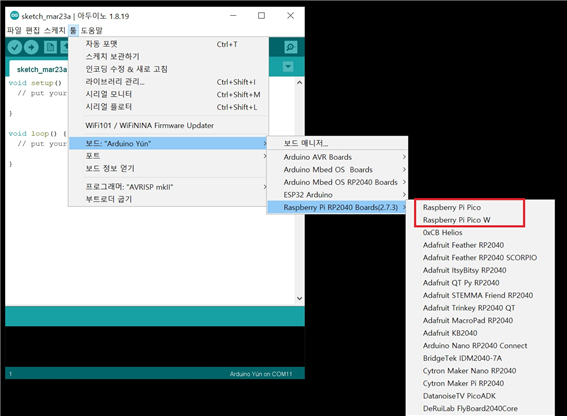Click the New sketch icon
The width and height of the screenshot is (567, 420).
coord(50,47)
